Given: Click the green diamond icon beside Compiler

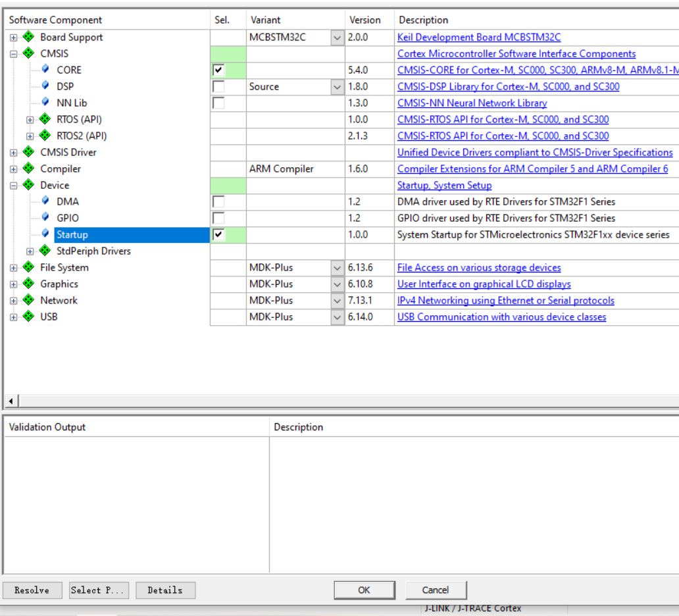Looking at the screenshot, I should coord(28,168).
